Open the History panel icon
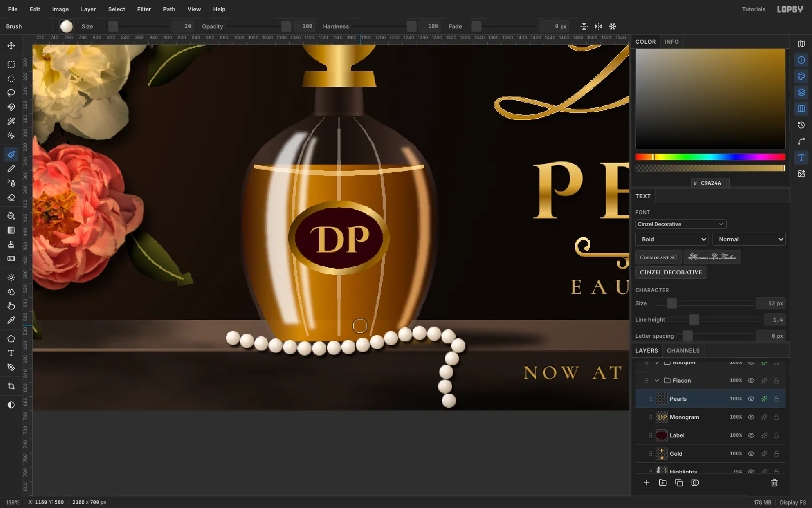This screenshot has height=508, width=812. [801, 125]
